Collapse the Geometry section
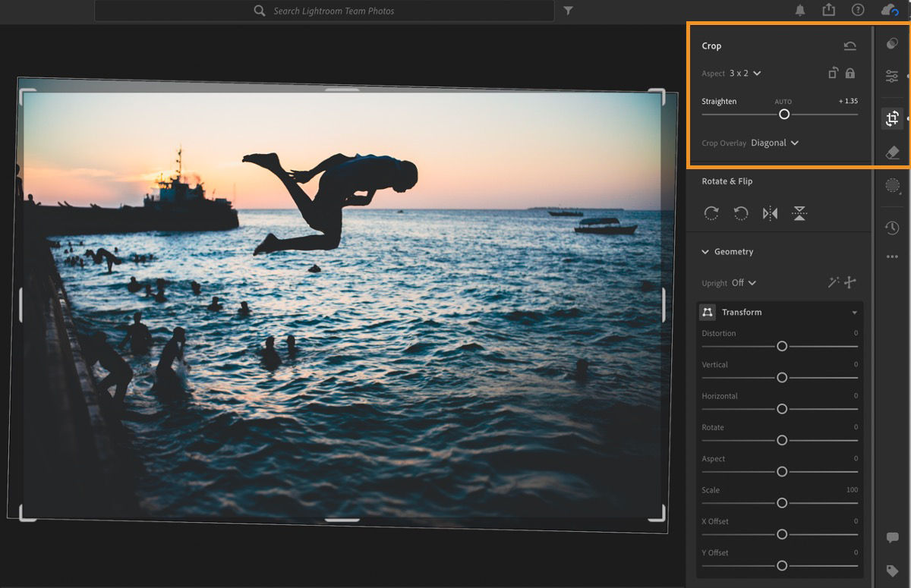 point(705,252)
